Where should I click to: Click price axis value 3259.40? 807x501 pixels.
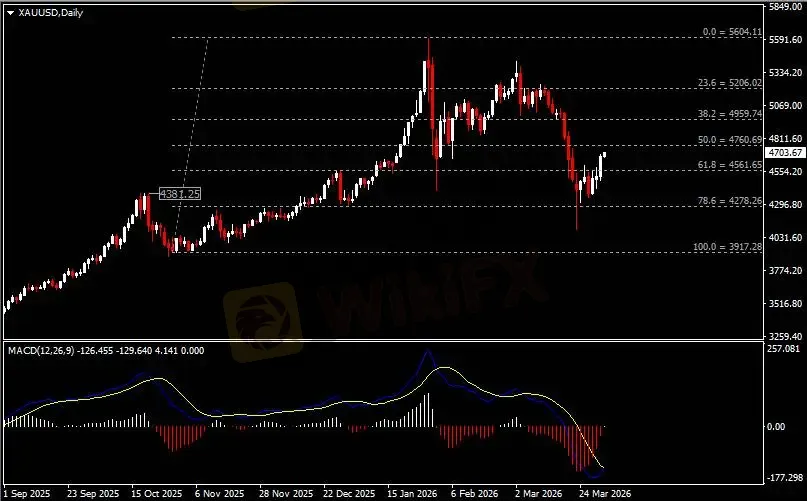tap(785, 336)
